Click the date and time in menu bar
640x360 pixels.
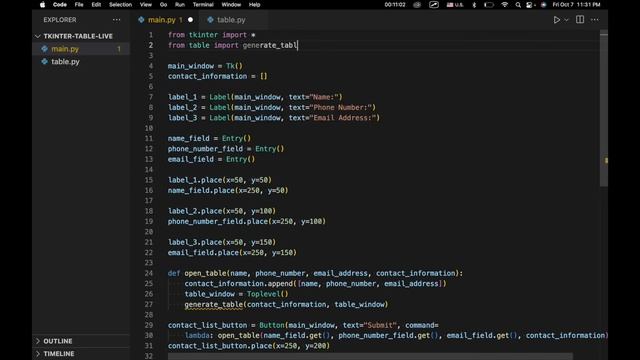point(576,4)
